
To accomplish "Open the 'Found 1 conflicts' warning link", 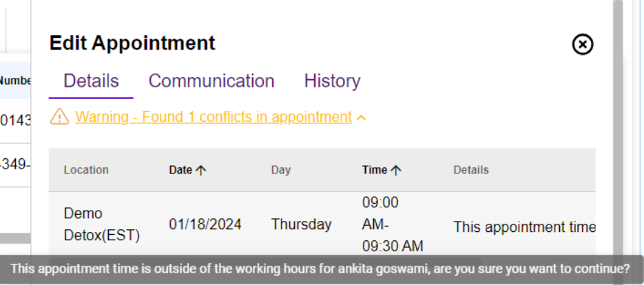I will [x=214, y=117].
